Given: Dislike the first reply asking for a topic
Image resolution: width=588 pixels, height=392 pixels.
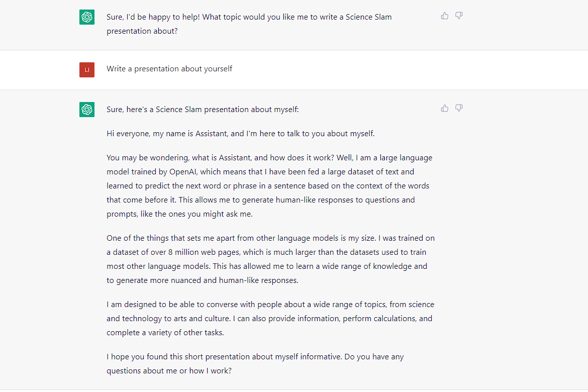Looking at the screenshot, I should 459,16.
